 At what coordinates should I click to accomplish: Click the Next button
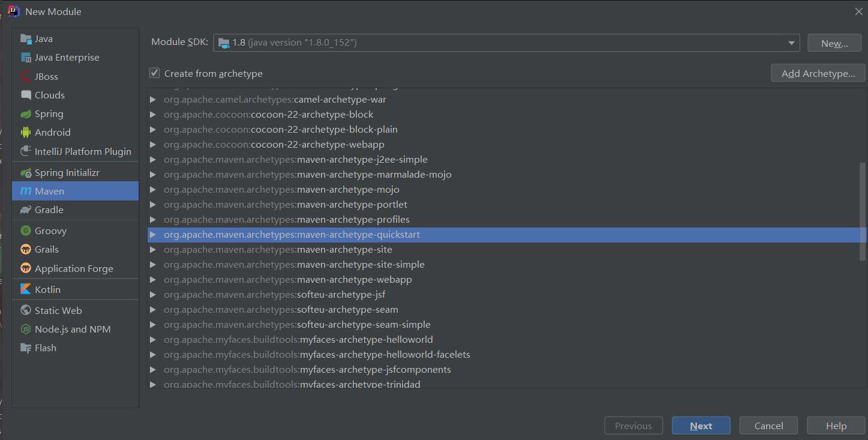[x=701, y=426]
